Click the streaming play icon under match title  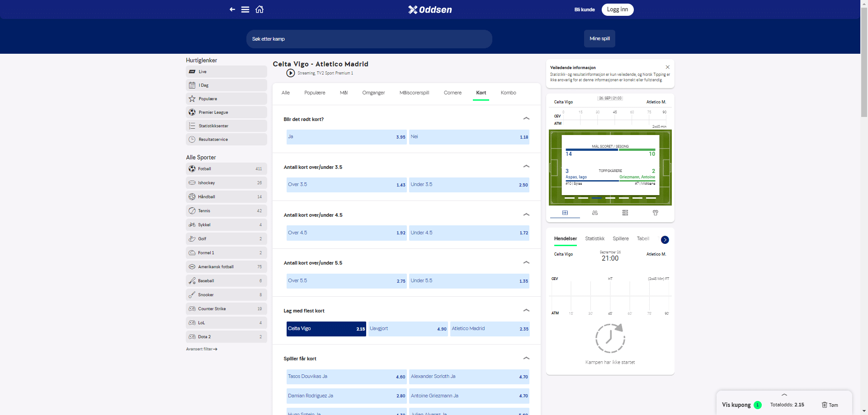coord(291,73)
